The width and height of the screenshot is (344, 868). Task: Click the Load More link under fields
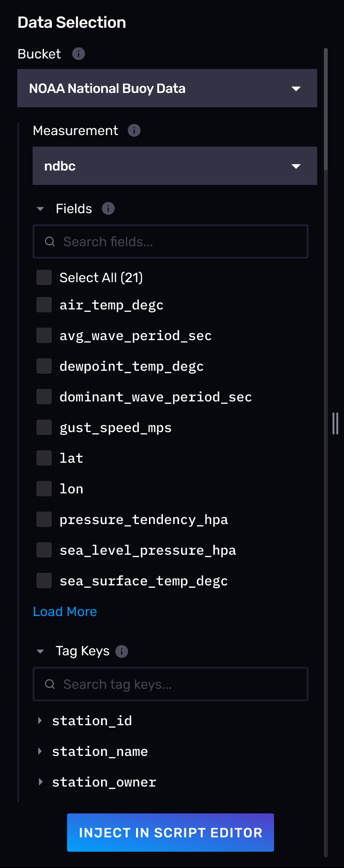coord(65,611)
